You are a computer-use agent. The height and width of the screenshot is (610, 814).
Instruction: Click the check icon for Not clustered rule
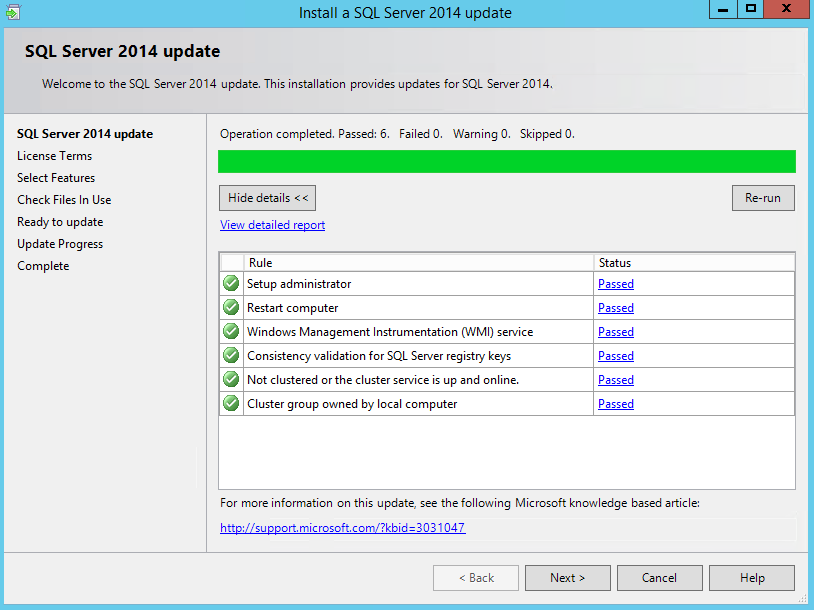[231, 379]
